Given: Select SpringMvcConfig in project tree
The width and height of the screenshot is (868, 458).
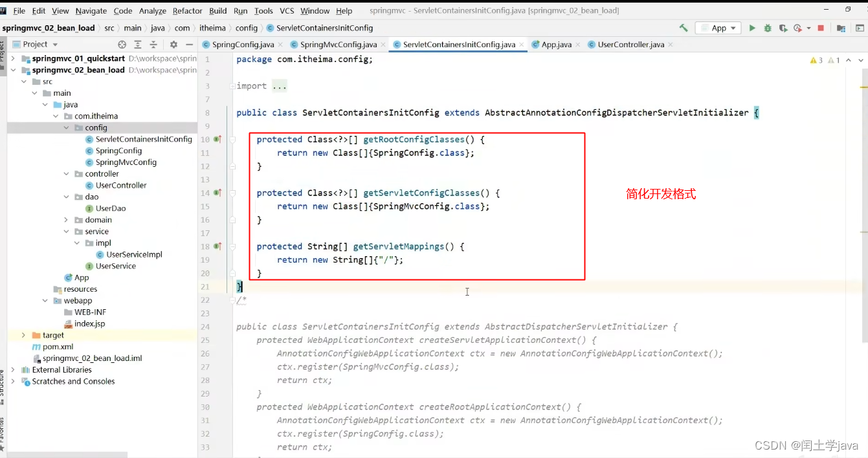Looking at the screenshot, I should (126, 162).
